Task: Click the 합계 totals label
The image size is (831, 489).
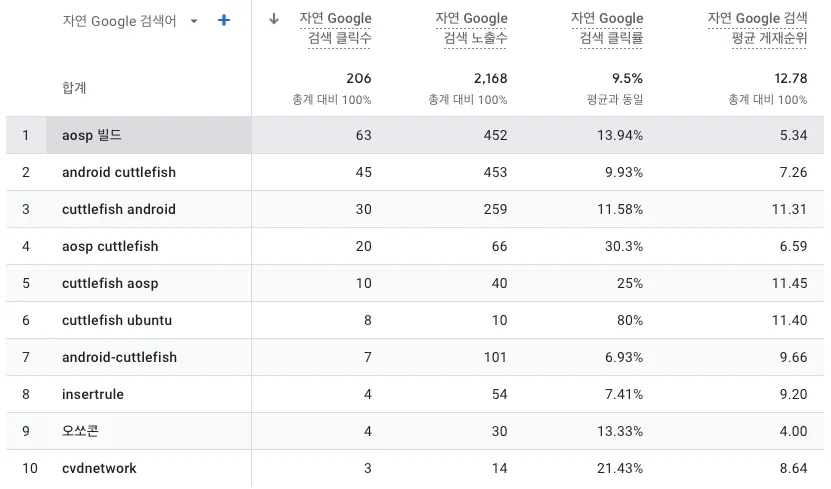Action: click(74, 88)
